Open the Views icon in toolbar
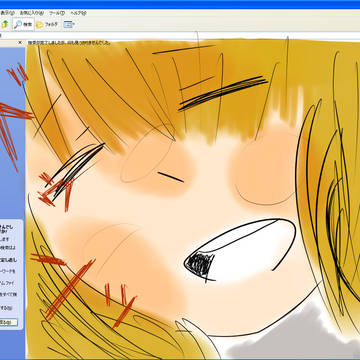This screenshot has height=360, width=360. pyautogui.click(x=68, y=24)
